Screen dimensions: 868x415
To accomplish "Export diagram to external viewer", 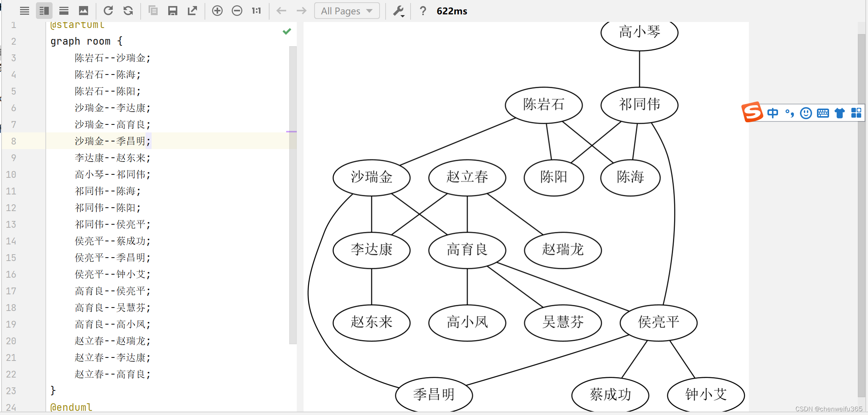I will click(x=192, y=11).
